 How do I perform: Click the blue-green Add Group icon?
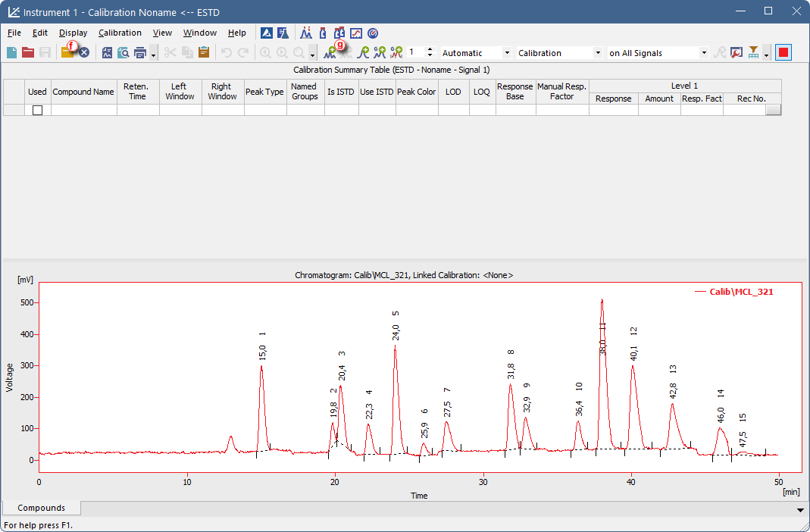click(x=380, y=53)
